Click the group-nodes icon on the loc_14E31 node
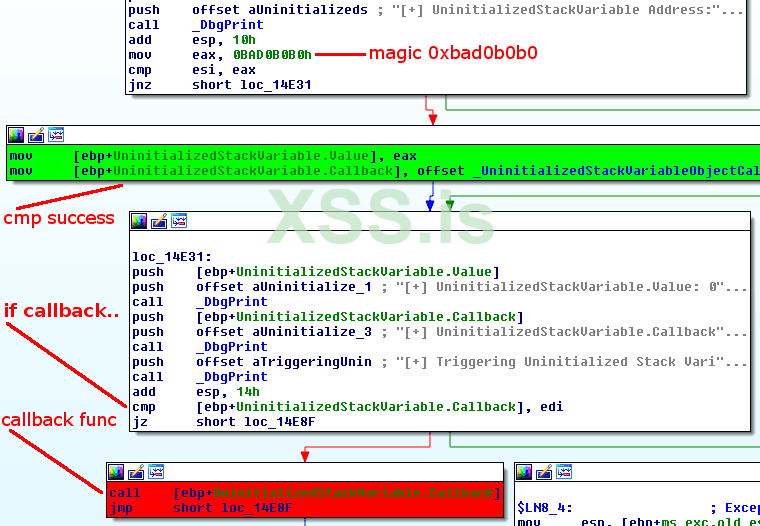 [x=179, y=221]
